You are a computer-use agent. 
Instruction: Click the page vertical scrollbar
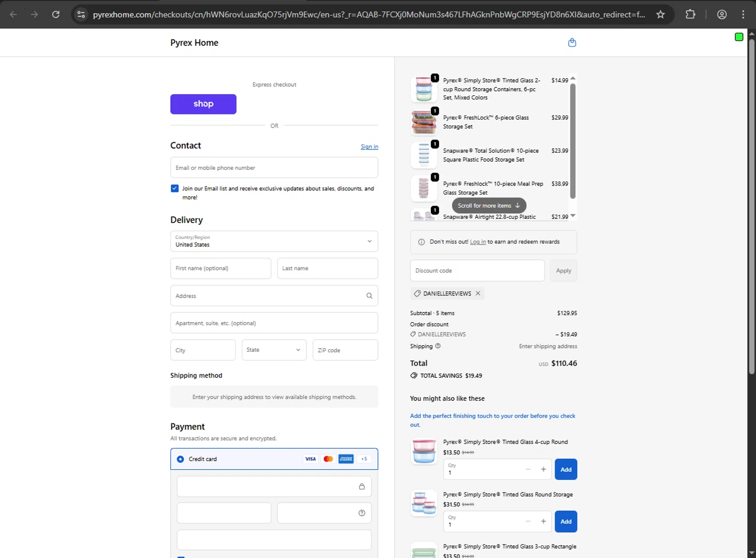pos(751,207)
